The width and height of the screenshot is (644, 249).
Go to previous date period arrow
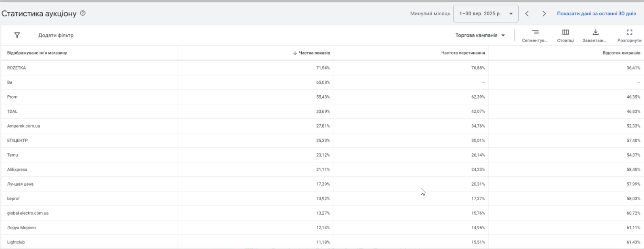[x=527, y=14]
